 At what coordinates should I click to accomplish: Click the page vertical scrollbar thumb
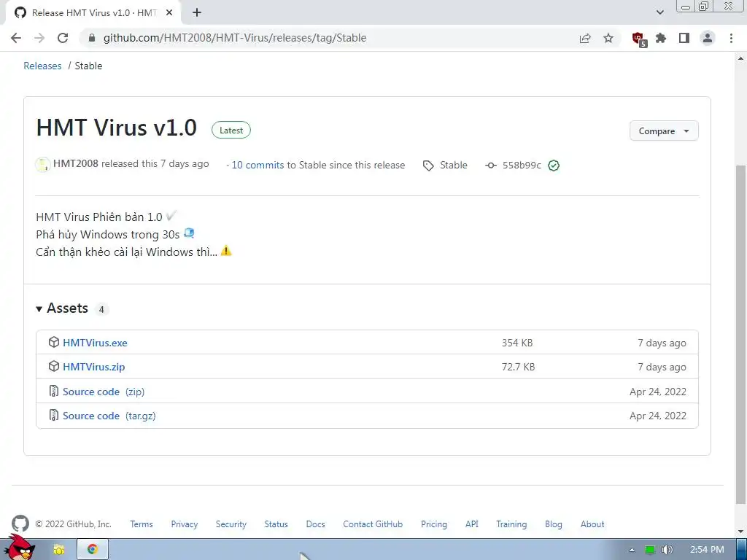741,333
